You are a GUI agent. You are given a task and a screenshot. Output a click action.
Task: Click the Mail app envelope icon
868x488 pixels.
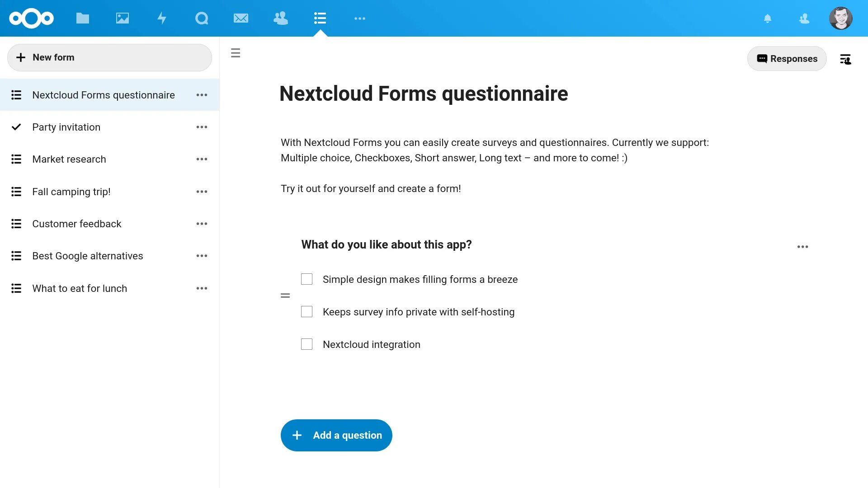[x=241, y=18]
